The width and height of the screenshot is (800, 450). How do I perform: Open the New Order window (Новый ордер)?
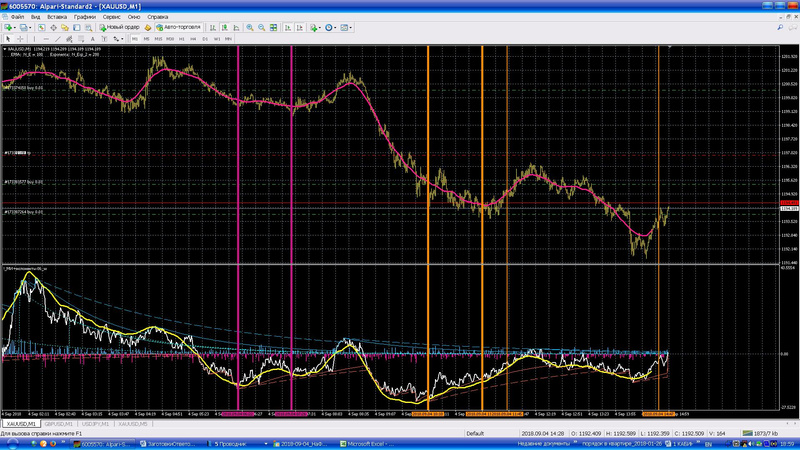[120, 27]
